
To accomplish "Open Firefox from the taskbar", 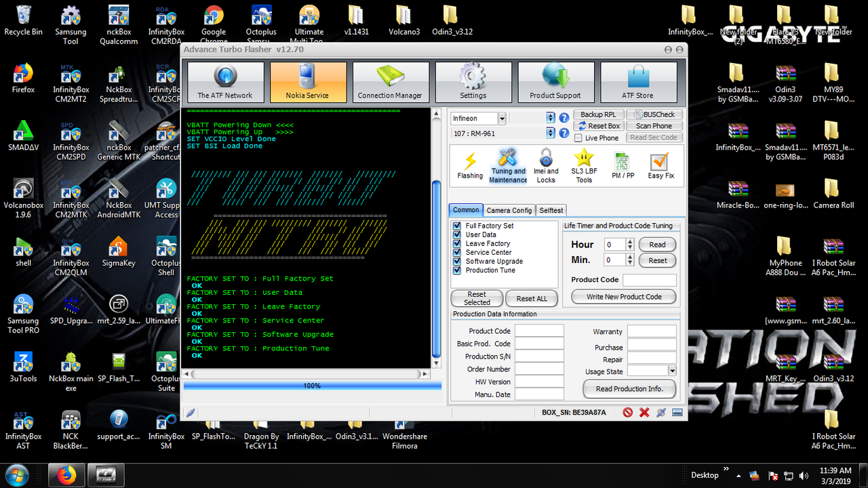I will tap(66, 476).
